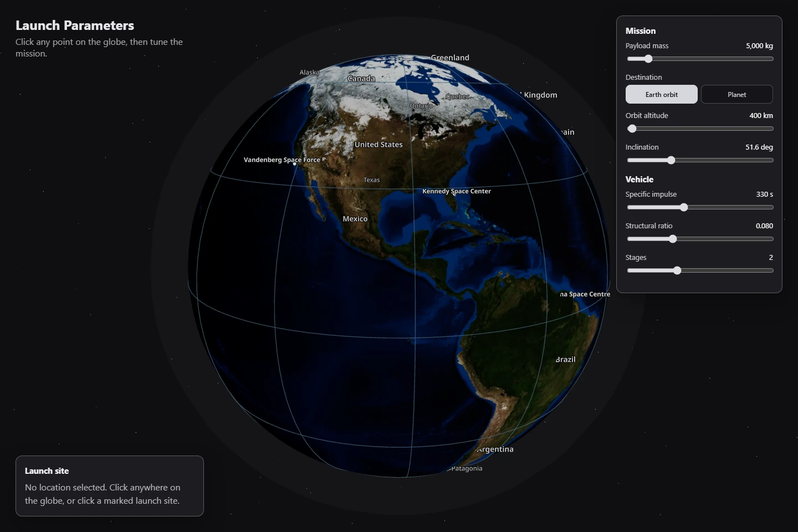Click the Structural ratio slider handle
Image resolution: width=798 pixels, height=532 pixels.
click(x=673, y=239)
